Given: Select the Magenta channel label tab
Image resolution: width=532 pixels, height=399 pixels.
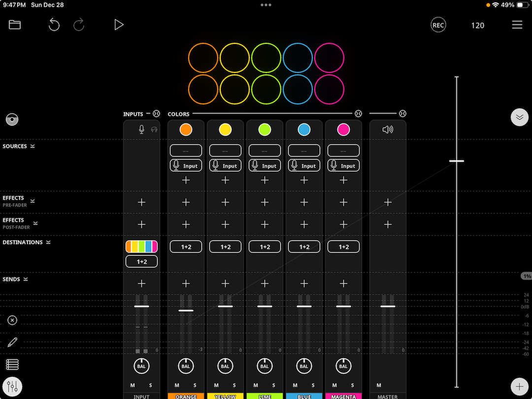Looking at the screenshot, I should (343, 396).
